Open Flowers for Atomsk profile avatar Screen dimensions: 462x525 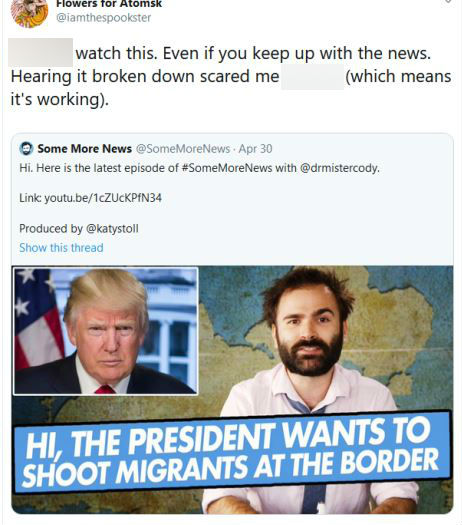[x=29, y=12]
